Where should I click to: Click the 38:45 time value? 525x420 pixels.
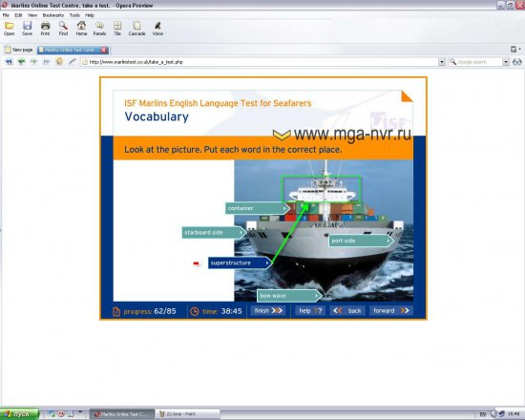(x=231, y=311)
